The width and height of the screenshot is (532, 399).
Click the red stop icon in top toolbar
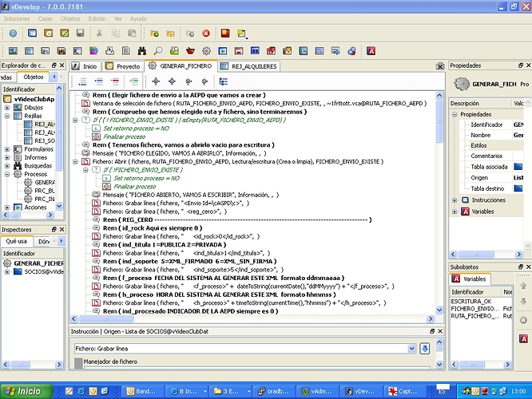[x=206, y=33]
